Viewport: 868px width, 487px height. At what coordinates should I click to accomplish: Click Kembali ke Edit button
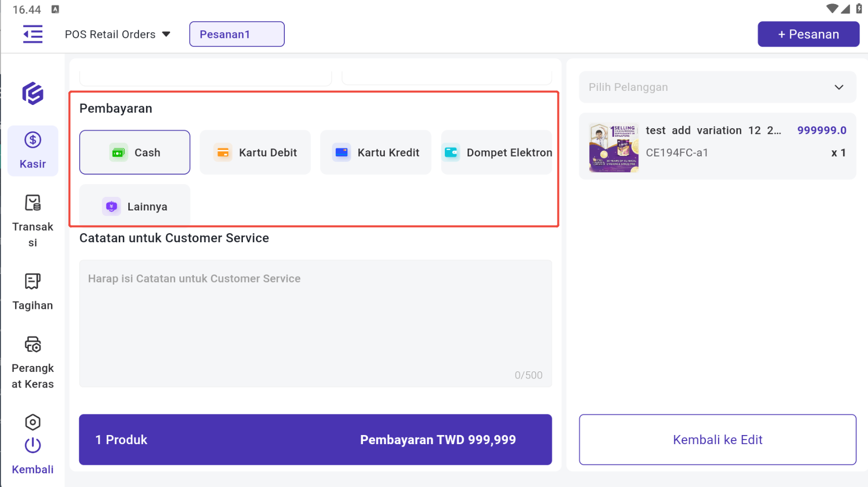[x=717, y=439]
